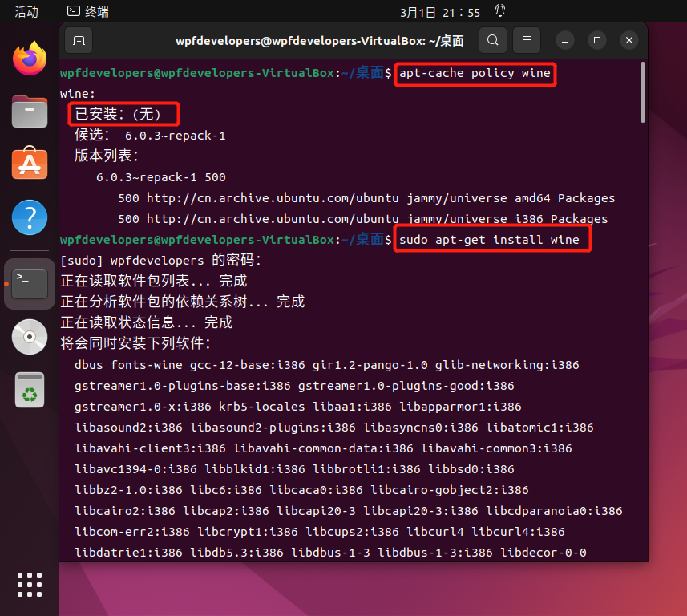687x616 pixels.
Task: Show applications grid
Action: click(30, 585)
